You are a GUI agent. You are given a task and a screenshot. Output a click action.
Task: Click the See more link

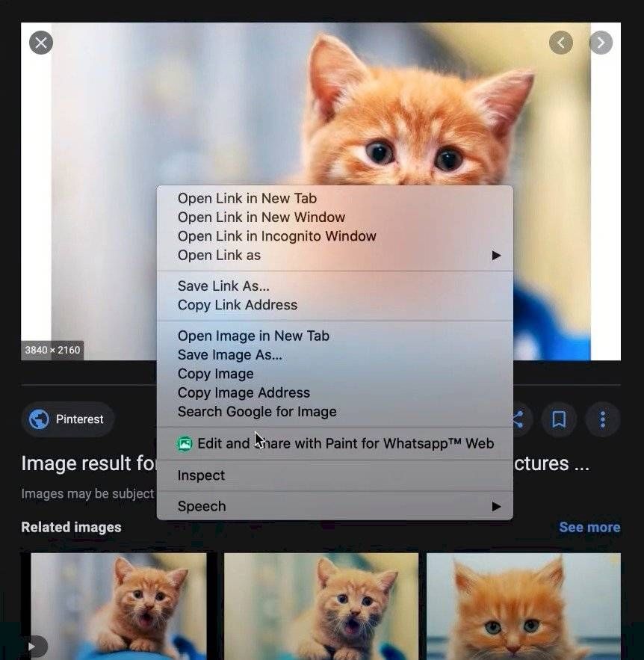[589, 527]
